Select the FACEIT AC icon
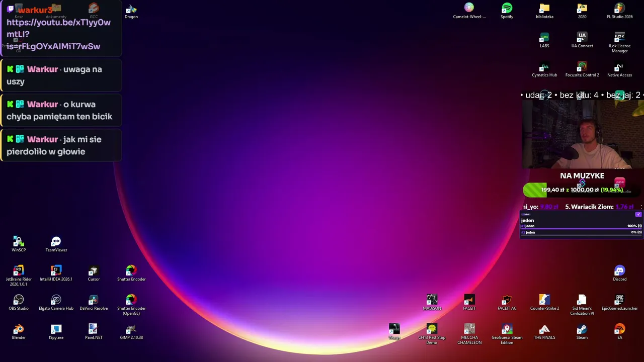644x362 pixels. [507, 303]
